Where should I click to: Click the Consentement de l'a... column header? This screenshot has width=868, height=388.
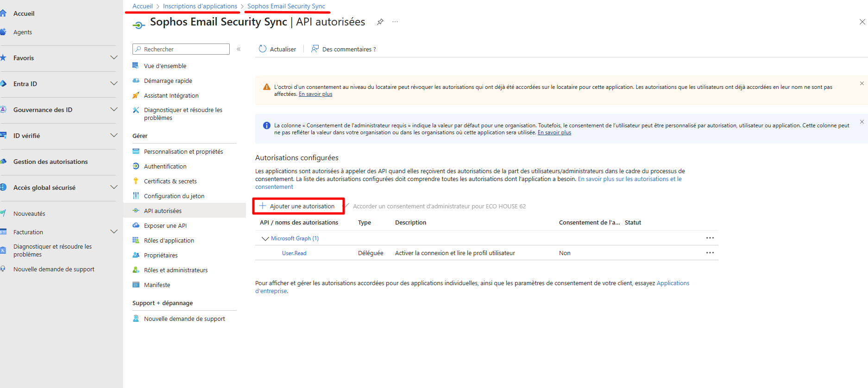(589, 222)
